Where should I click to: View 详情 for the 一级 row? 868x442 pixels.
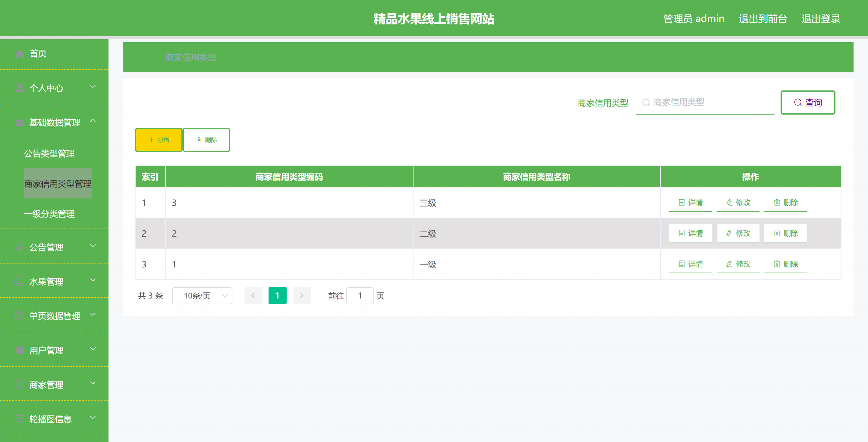(x=690, y=264)
